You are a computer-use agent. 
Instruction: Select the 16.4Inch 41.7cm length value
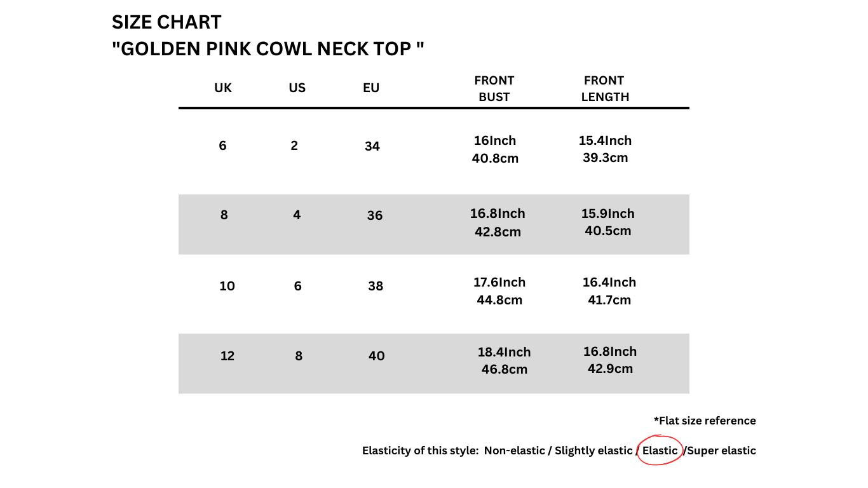click(609, 291)
